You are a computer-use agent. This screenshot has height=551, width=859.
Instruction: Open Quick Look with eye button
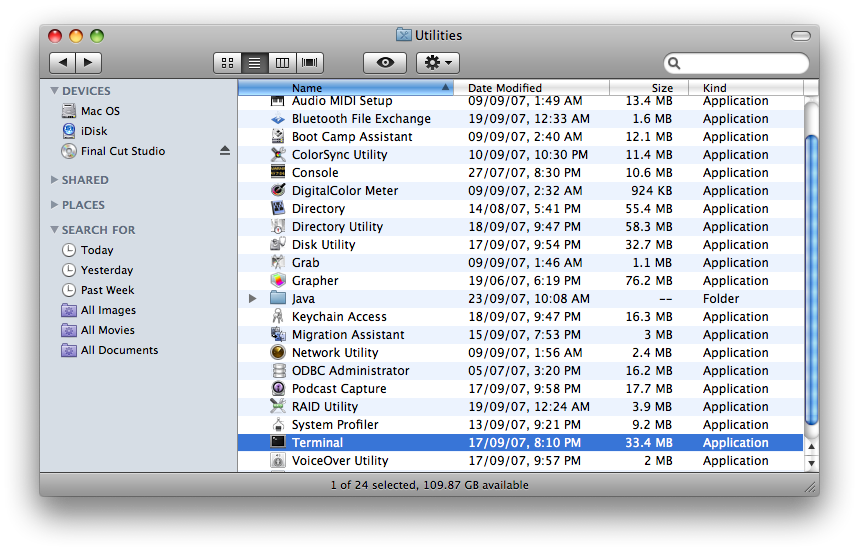[384, 62]
